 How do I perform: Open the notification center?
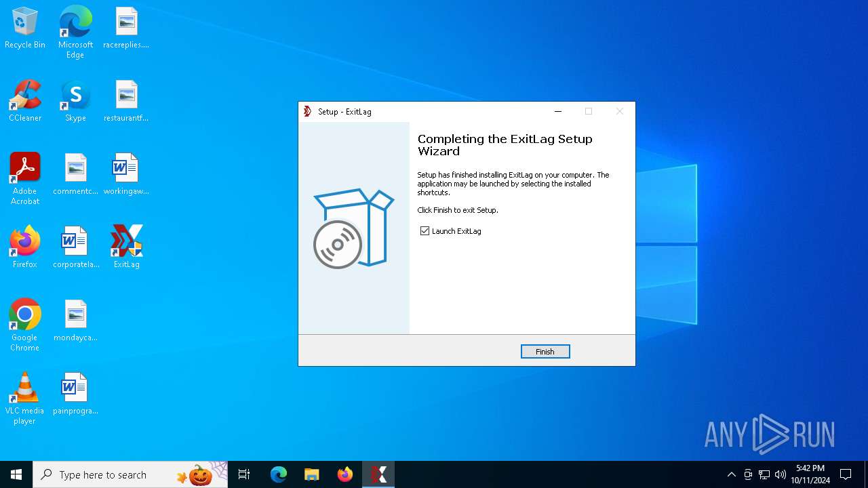[846, 474]
